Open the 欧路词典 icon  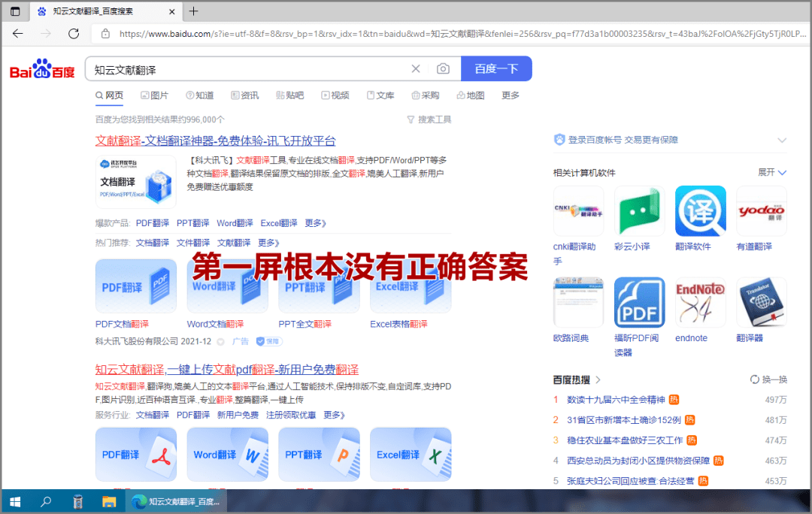(578, 303)
